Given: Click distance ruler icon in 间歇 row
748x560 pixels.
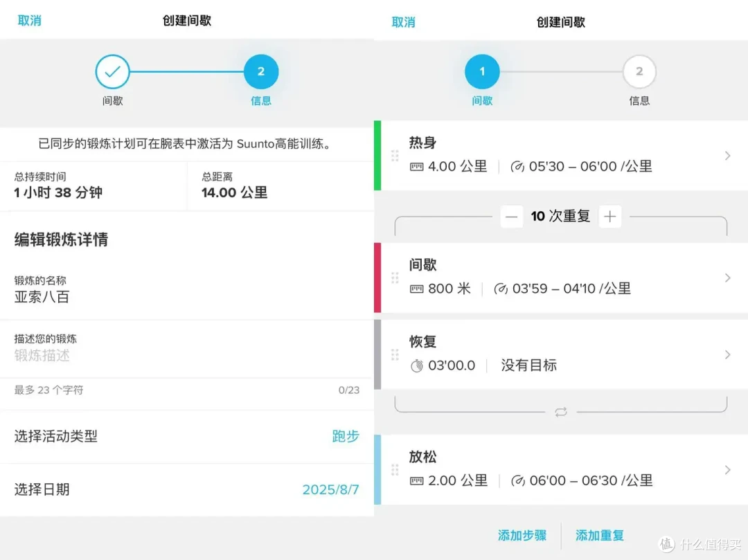Looking at the screenshot, I should (416, 289).
